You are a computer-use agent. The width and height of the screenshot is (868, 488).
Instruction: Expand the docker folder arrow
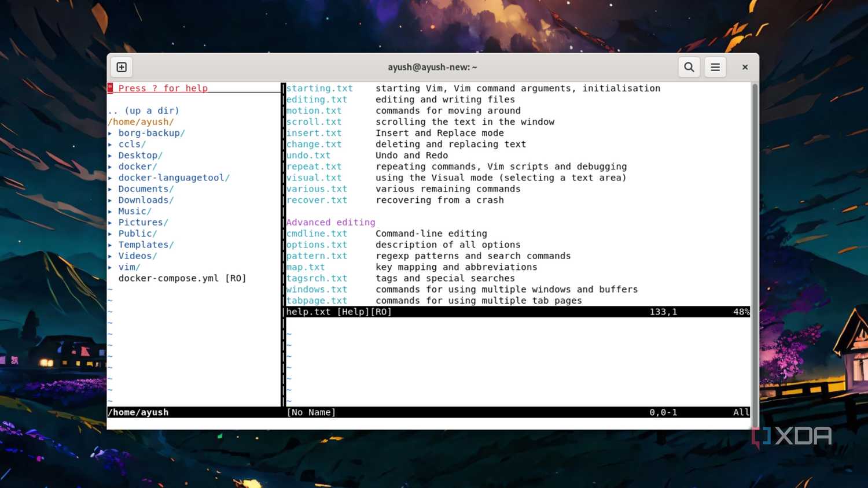click(110, 167)
